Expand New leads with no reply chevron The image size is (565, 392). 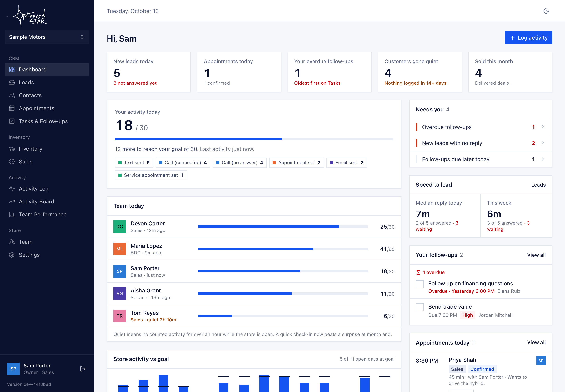[x=543, y=143]
